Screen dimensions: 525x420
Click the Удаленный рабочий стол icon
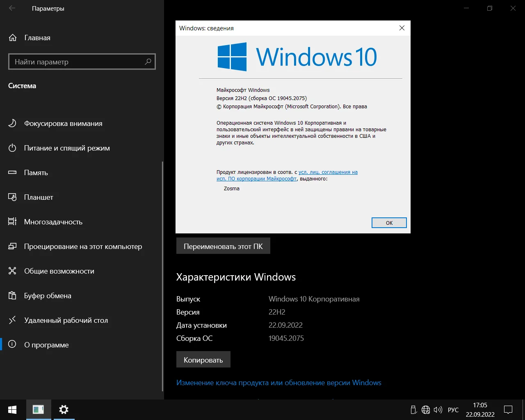click(12, 320)
